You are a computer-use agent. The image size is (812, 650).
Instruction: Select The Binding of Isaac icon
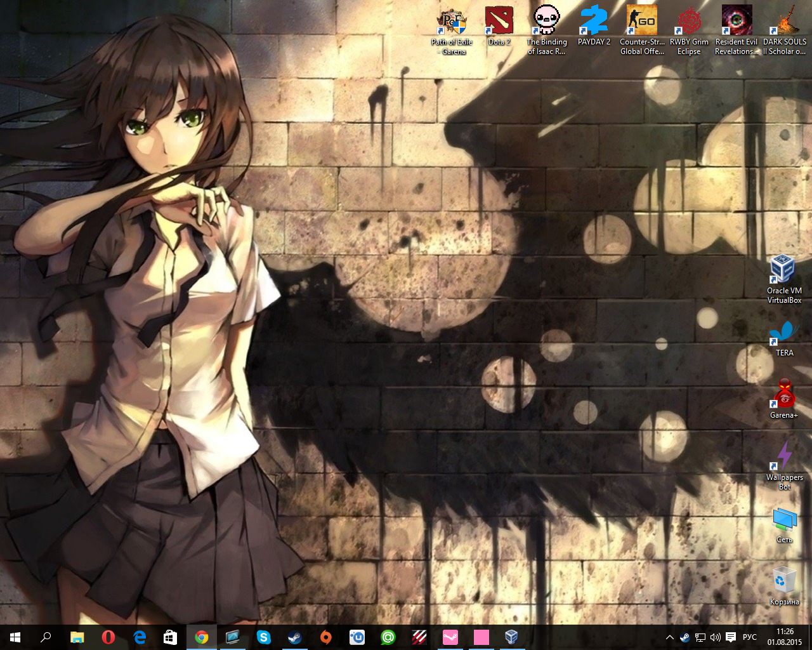546,31
